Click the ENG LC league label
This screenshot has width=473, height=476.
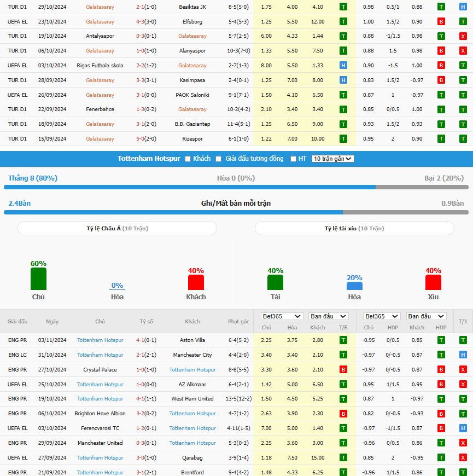point(17,355)
